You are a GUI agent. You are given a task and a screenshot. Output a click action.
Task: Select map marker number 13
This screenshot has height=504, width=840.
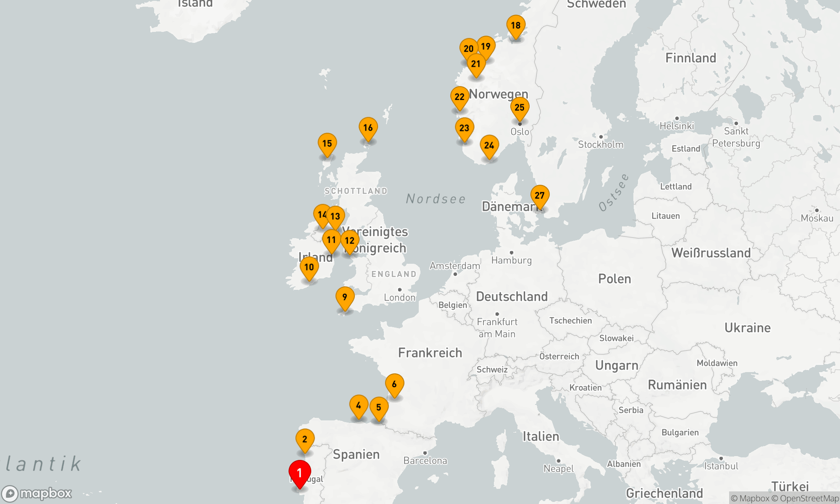pyautogui.click(x=336, y=218)
